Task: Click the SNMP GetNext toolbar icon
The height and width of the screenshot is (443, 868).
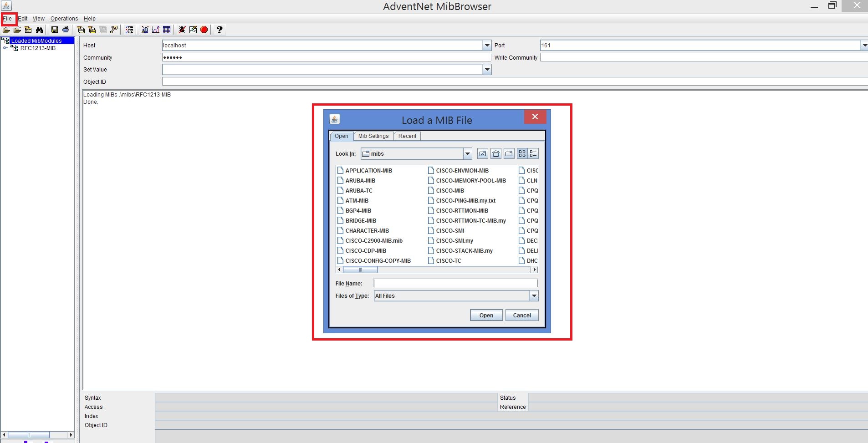Action: 92,30
